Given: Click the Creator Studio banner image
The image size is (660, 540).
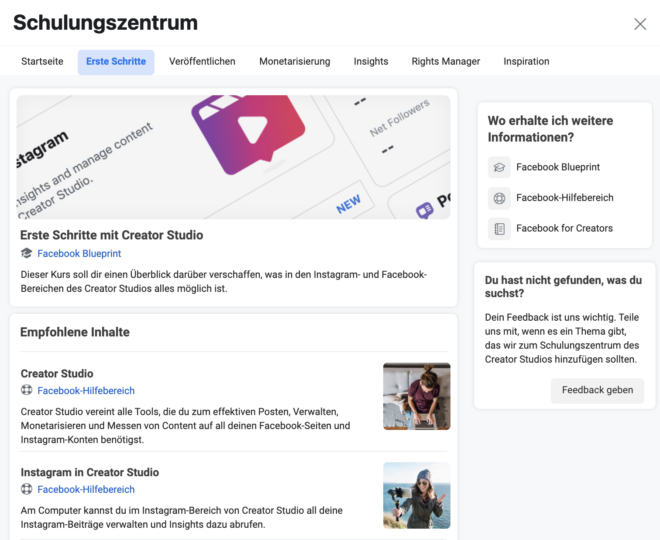Looking at the screenshot, I should point(234,157).
